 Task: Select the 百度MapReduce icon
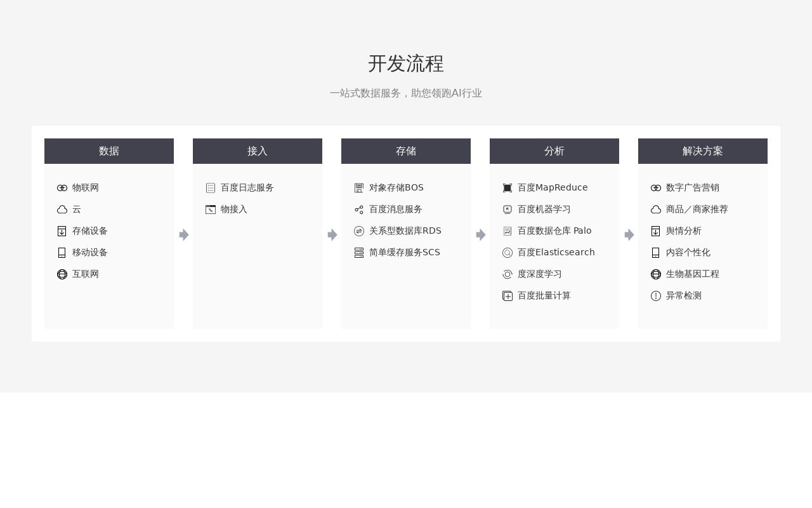click(507, 188)
